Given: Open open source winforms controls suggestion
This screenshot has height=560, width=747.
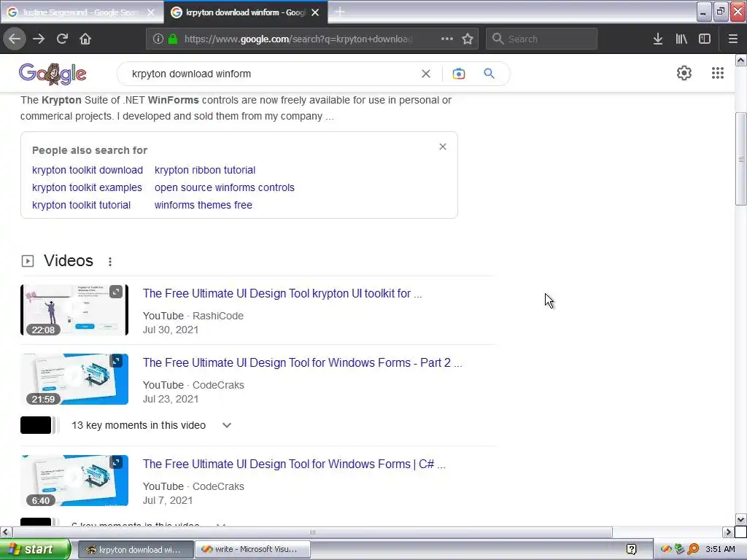Looking at the screenshot, I should [x=225, y=187].
